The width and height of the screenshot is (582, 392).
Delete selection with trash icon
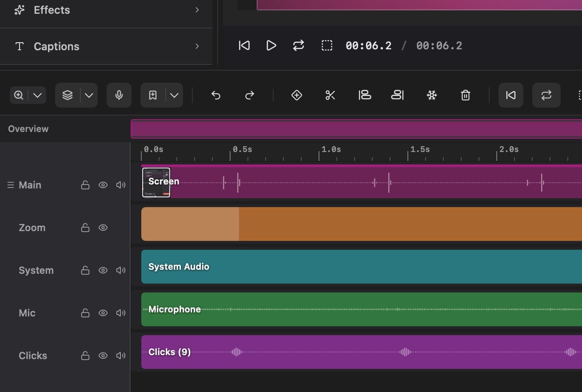466,95
